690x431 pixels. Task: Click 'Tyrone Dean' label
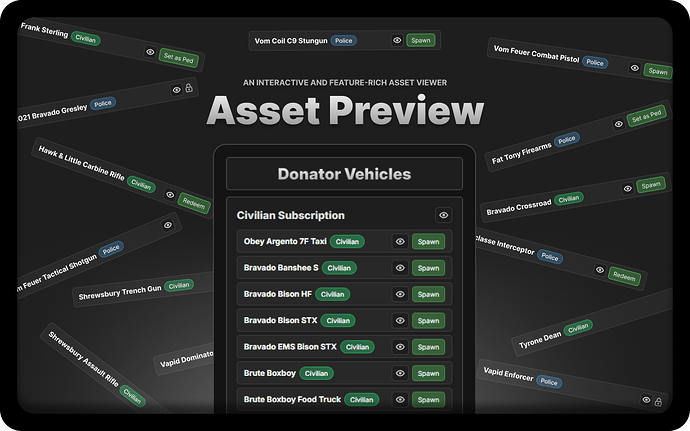click(x=540, y=340)
